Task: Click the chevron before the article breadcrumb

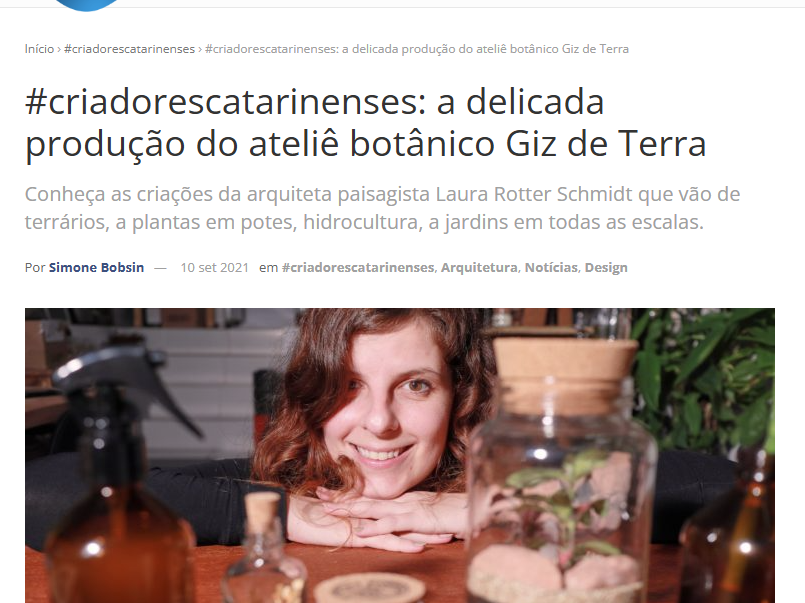Action: [200, 49]
